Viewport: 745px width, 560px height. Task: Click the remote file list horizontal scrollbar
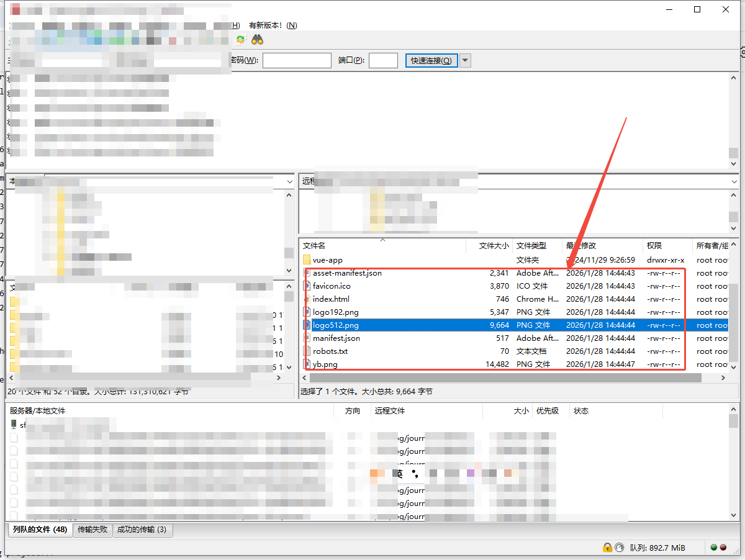[503, 377]
